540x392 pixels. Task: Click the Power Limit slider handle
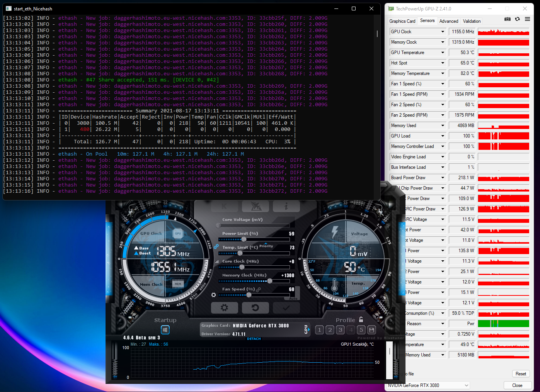[244, 239]
